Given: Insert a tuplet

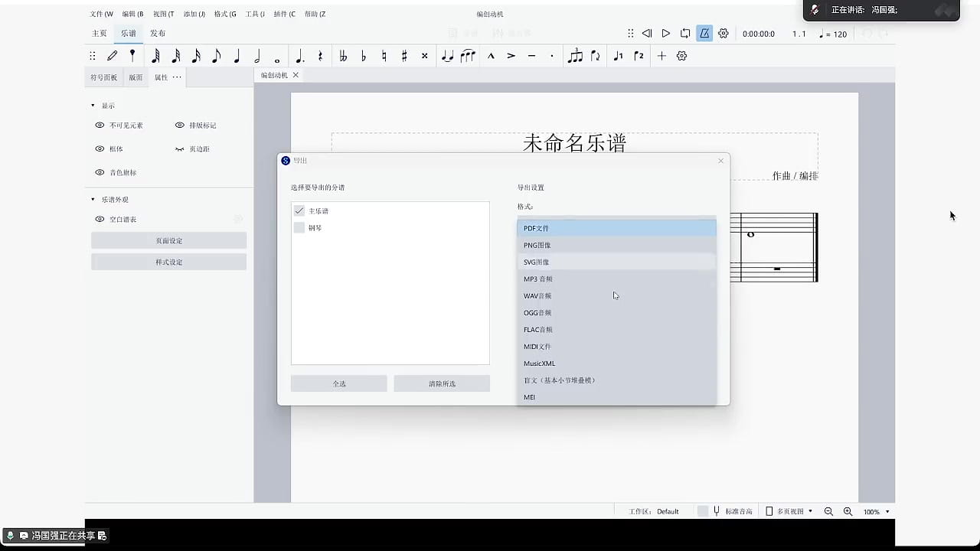Looking at the screenshot, I should (x=575, y=56).
